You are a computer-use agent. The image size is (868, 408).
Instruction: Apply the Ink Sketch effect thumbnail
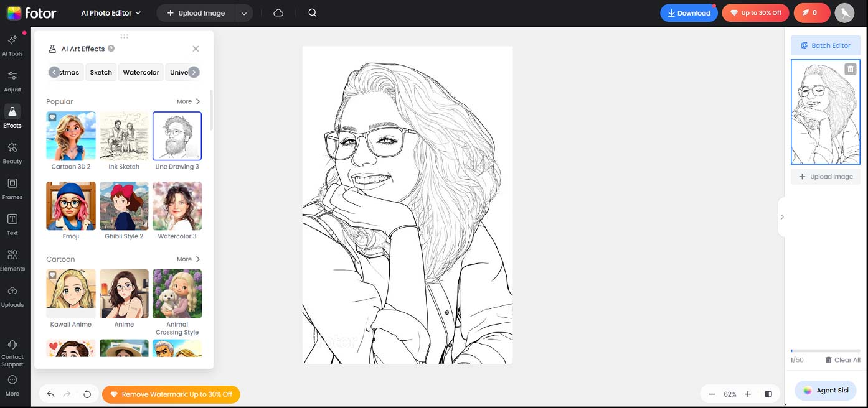click(x=124, y=136)
